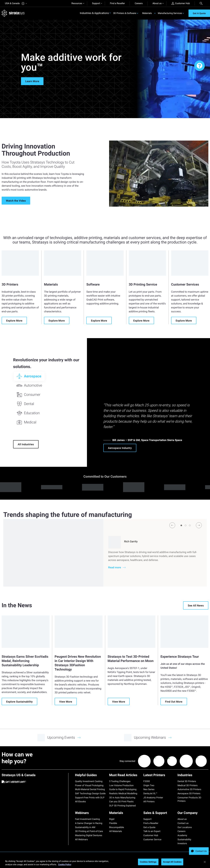Click the Read more arrow icon
Viewport: 210px width, 868px height.
tap(124, 567)
